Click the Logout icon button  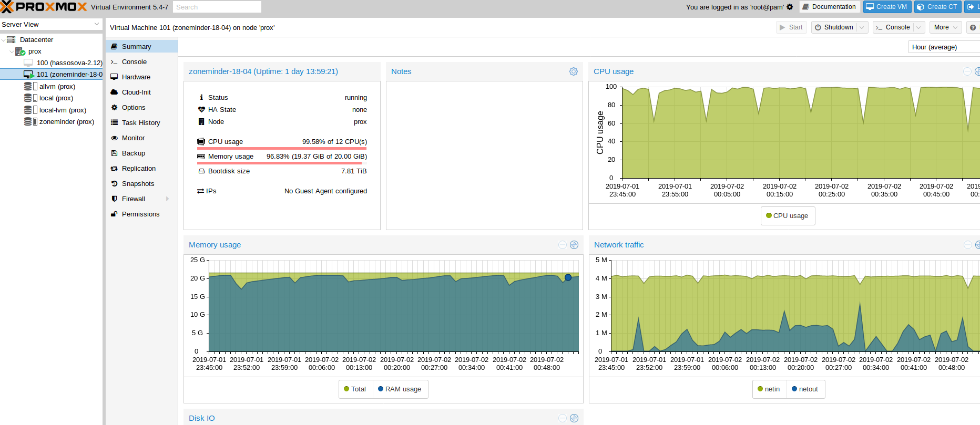pyautogui.click(x=972, y=7)
